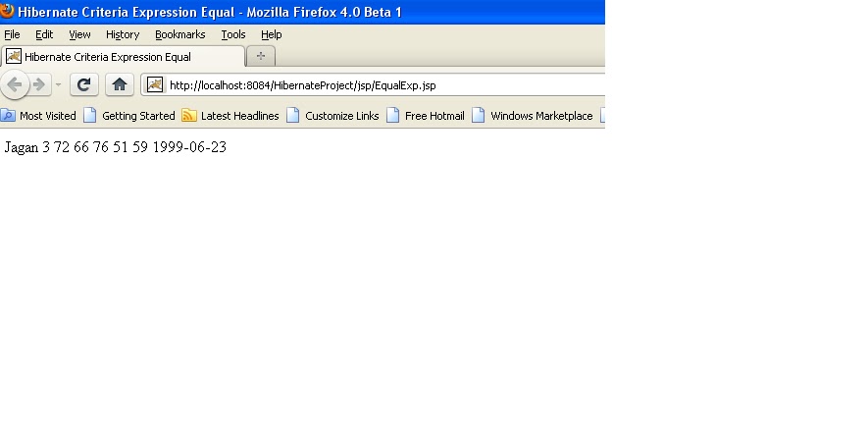Open the History menu
Screen dimensions: 868x430
pos(123,34)
